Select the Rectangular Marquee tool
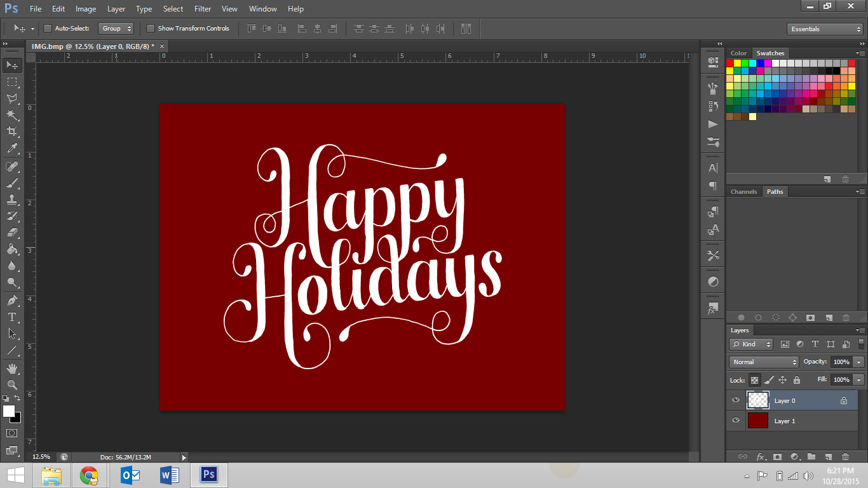Screen dimensions: 868x488 click(12, 82)
